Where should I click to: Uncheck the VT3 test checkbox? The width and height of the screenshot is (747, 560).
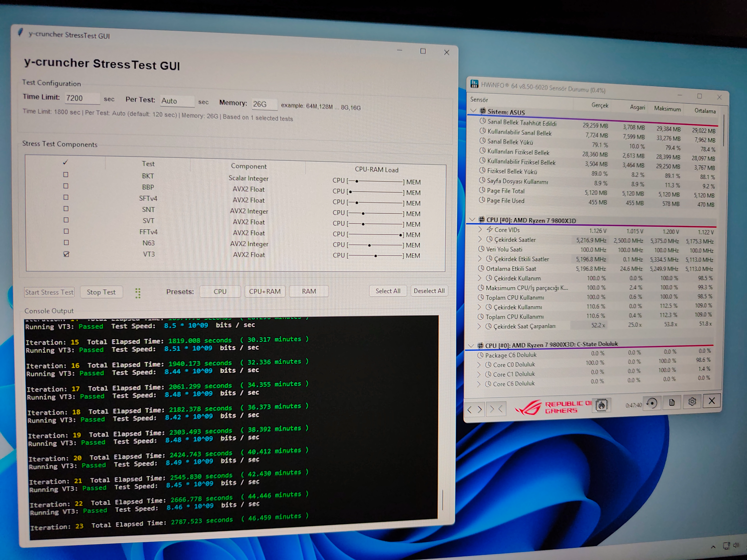click(66, 254)
